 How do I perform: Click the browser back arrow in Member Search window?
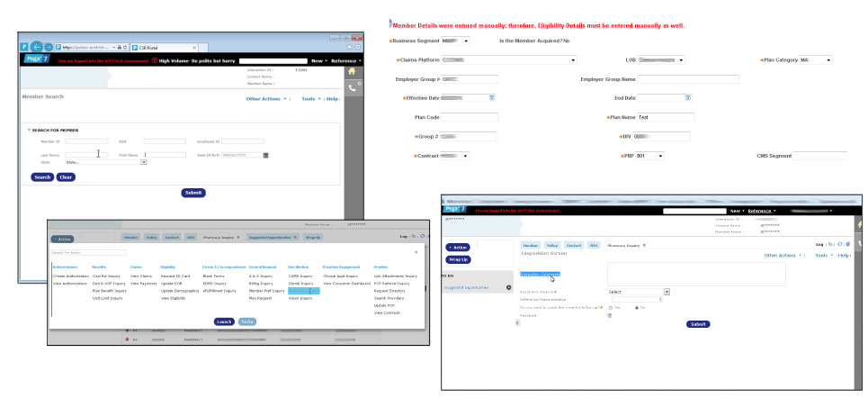[37, 47]
